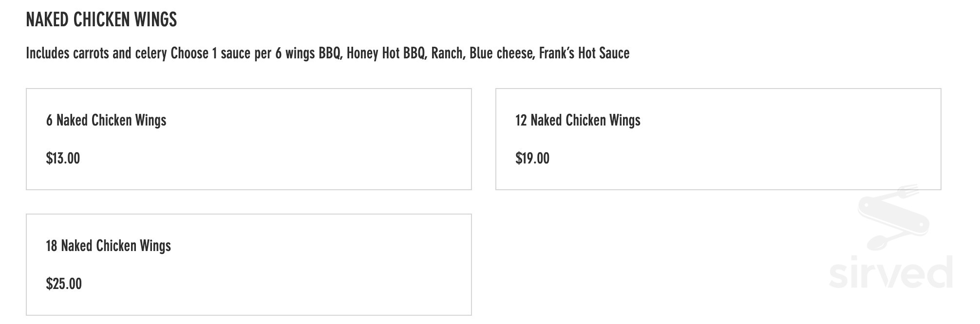The height and width of the screenshot is (324, 980).
Task: Click the sauce options description text
Action: tap(328, 53)
